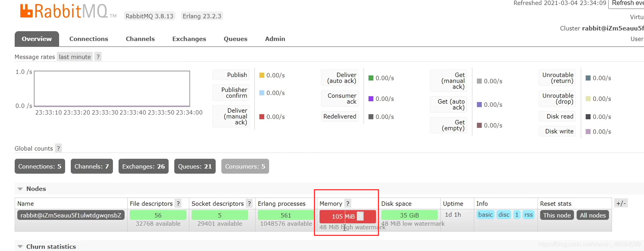Click the message rates chart area
Screen dimensions: 644x251
coord(112,89)
